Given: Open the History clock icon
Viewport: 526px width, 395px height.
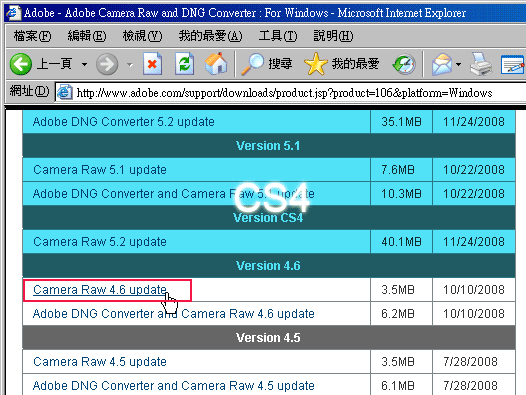Looking at the screenshot, I should tap(404, 64).
